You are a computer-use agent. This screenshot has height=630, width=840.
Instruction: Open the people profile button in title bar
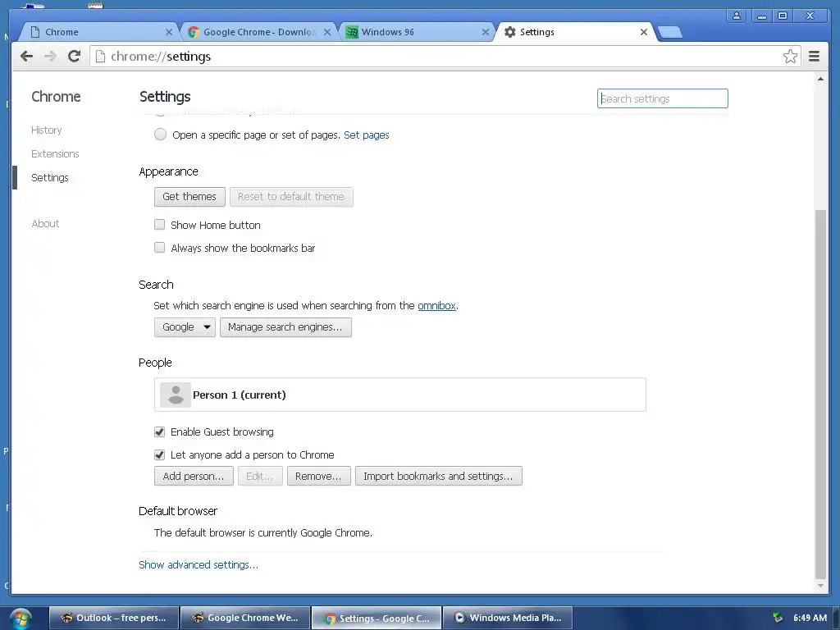click(x=737, y=16)
